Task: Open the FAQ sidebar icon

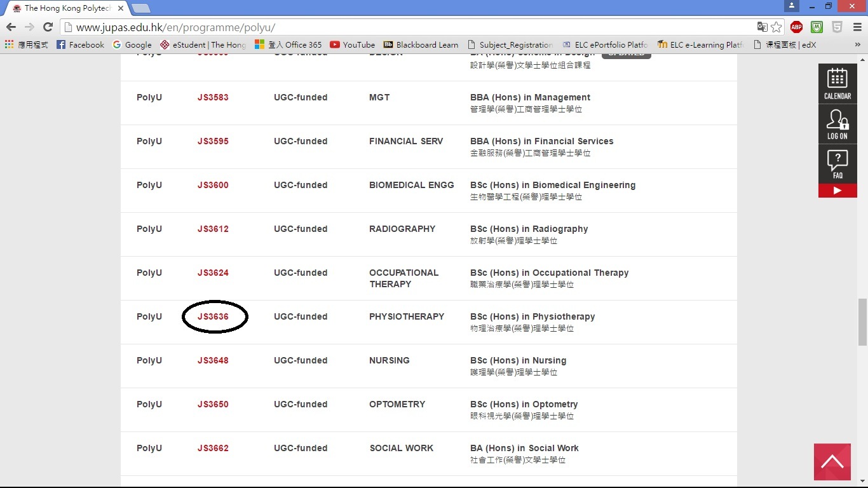Action: [837, 164]
